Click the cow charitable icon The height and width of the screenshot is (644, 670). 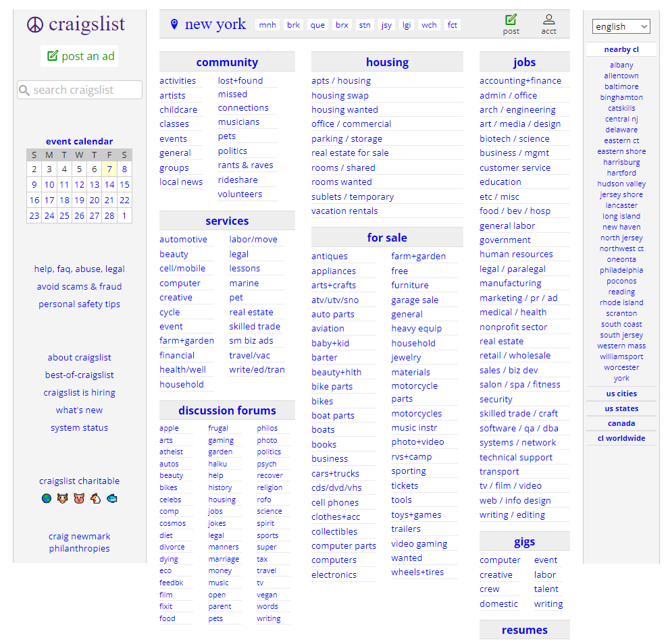[63, 498]
